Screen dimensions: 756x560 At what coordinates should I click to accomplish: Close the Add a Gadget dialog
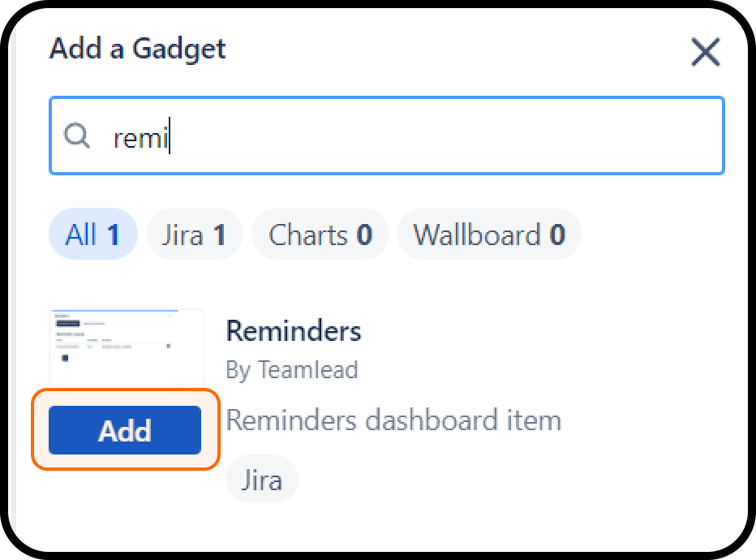coord(705,53)
